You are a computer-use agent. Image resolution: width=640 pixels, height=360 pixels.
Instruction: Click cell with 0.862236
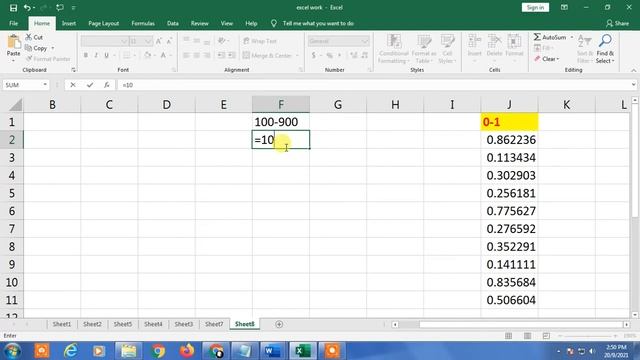point(509,140)
